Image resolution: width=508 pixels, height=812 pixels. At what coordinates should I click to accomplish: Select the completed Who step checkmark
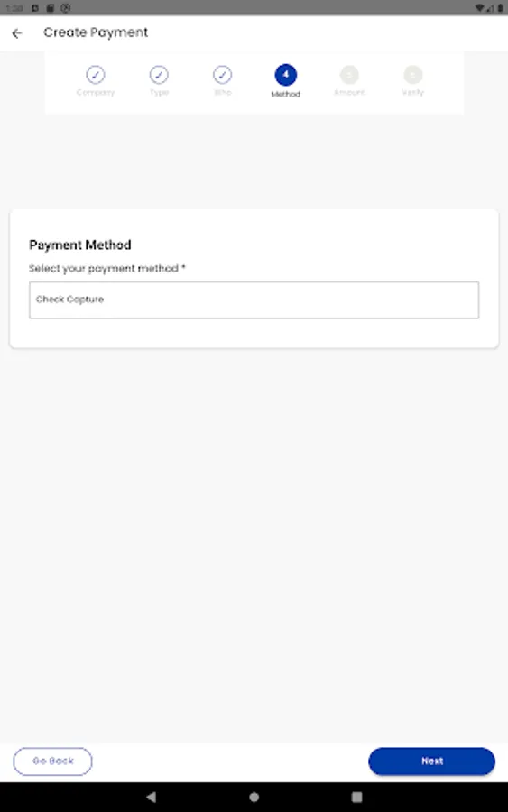coord(223,75)
